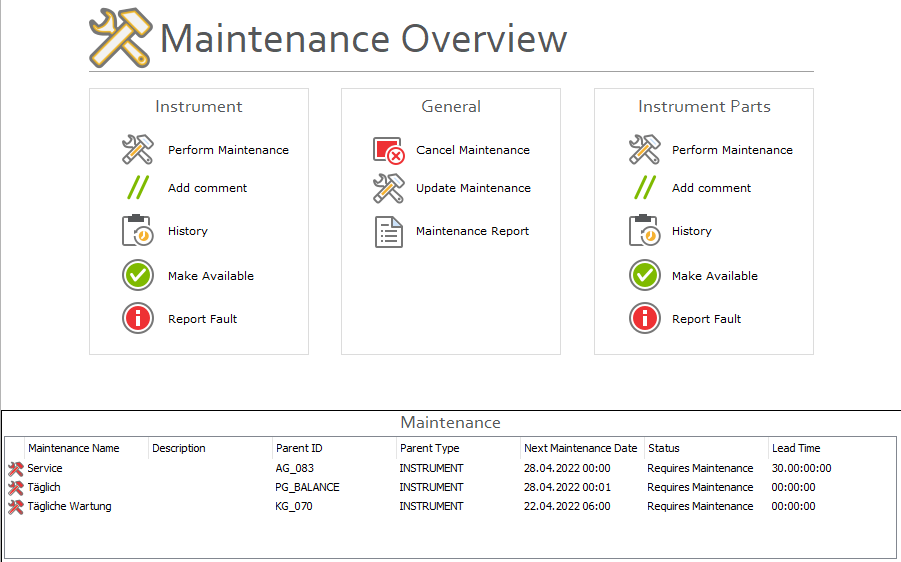Click maintenance icon of Service row
901x562 pixels.
16,469
